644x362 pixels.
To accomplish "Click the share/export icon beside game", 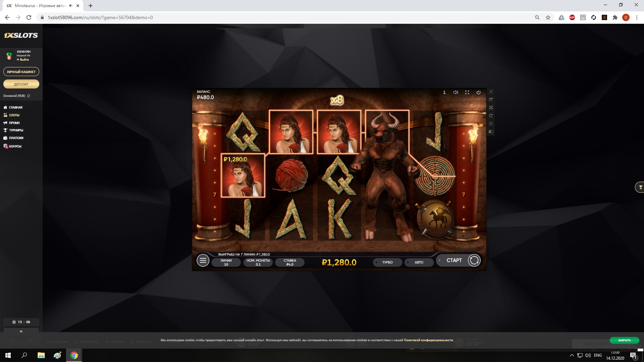I will (491, 100).
